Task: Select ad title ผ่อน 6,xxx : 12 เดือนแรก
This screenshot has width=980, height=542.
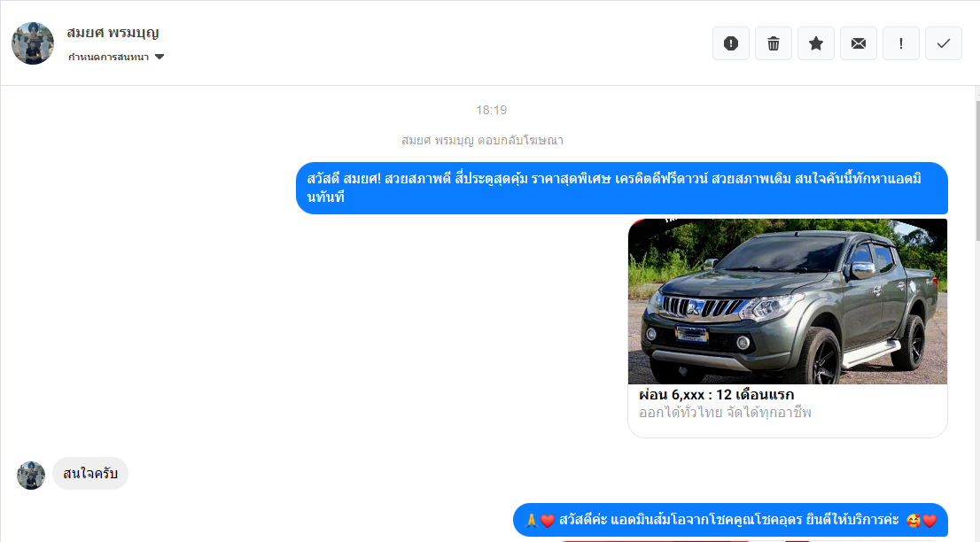Action: coord(716,395)
